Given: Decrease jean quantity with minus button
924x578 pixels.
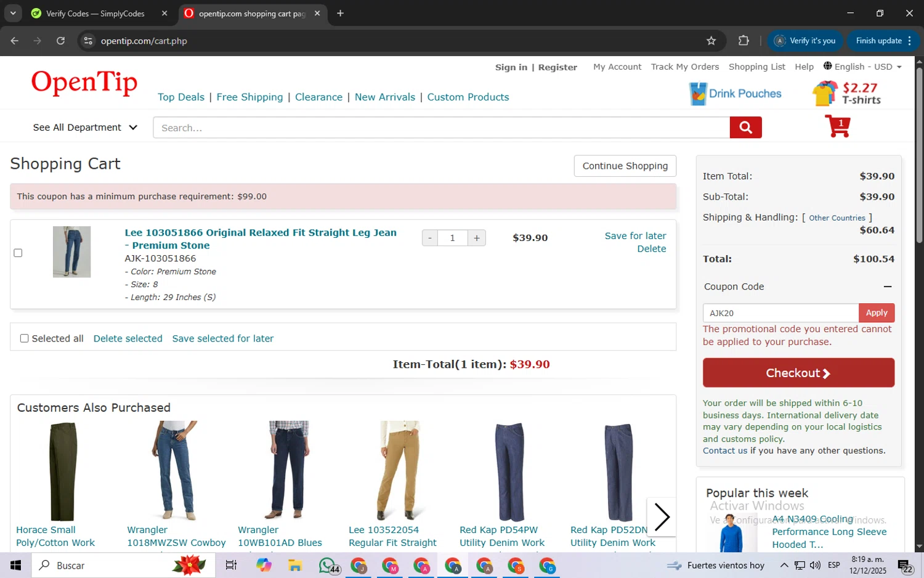Looking at the screenshot, I should 430,238.
